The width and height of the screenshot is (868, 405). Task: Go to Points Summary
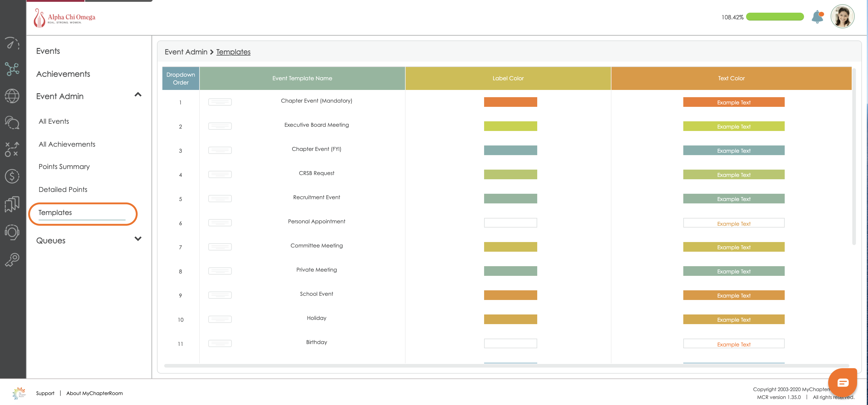[x=64, y=167]
